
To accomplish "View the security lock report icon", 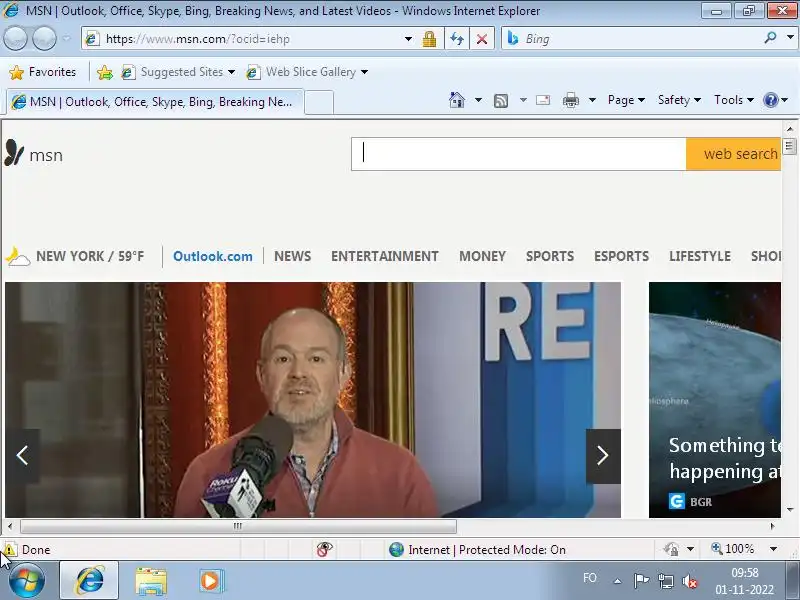I will [x=429, y=39].
